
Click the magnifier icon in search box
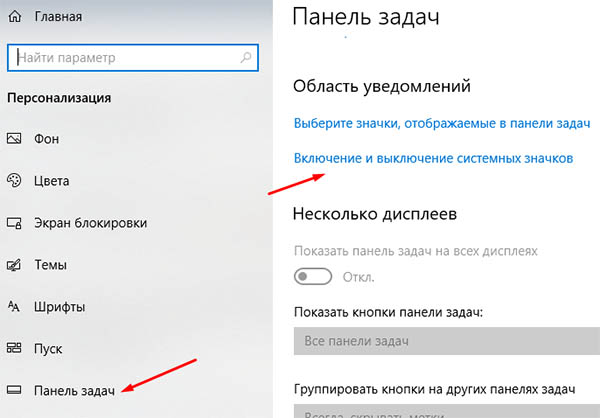(246, 57)
